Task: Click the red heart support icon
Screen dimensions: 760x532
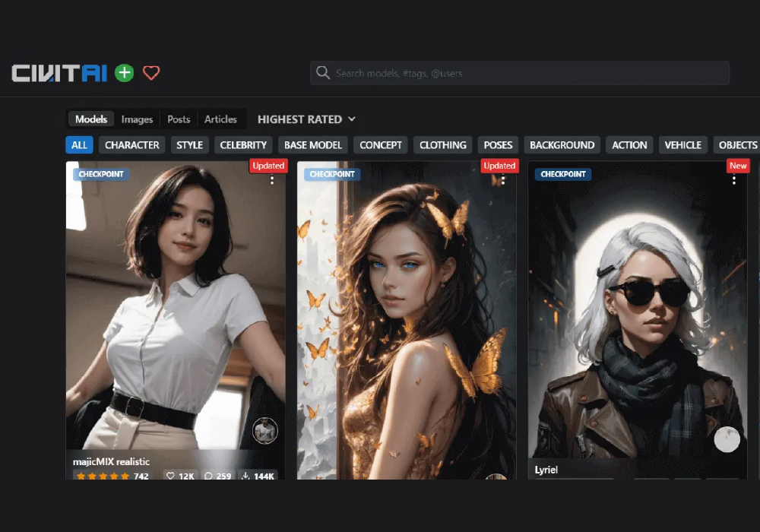Action: click(151, 73)
